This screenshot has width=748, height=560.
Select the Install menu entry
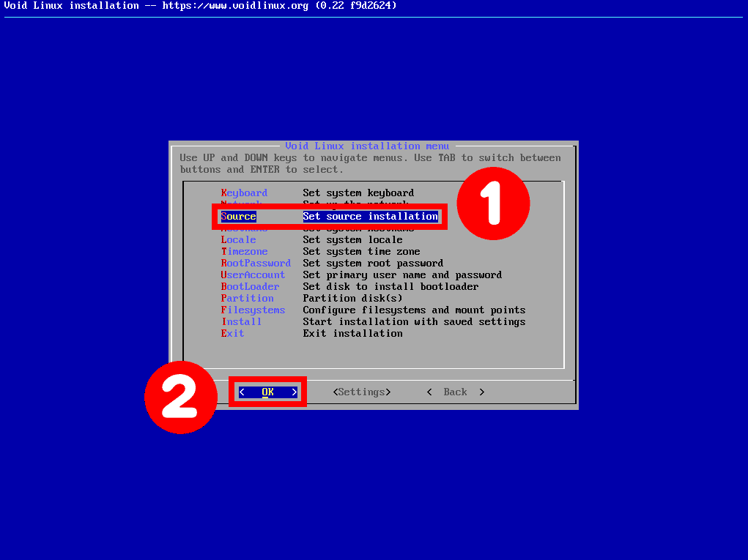tap(373, 321)
